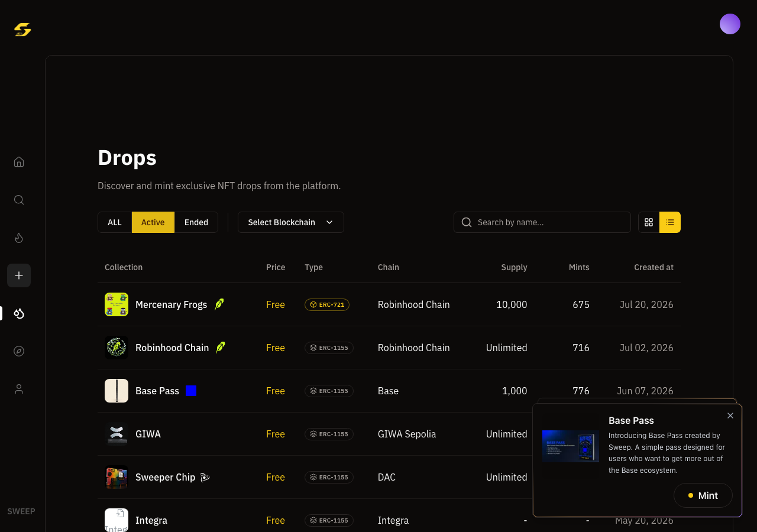
Task: Open the Mercenary Frogs thumbnail
Action: click(117, 304)
